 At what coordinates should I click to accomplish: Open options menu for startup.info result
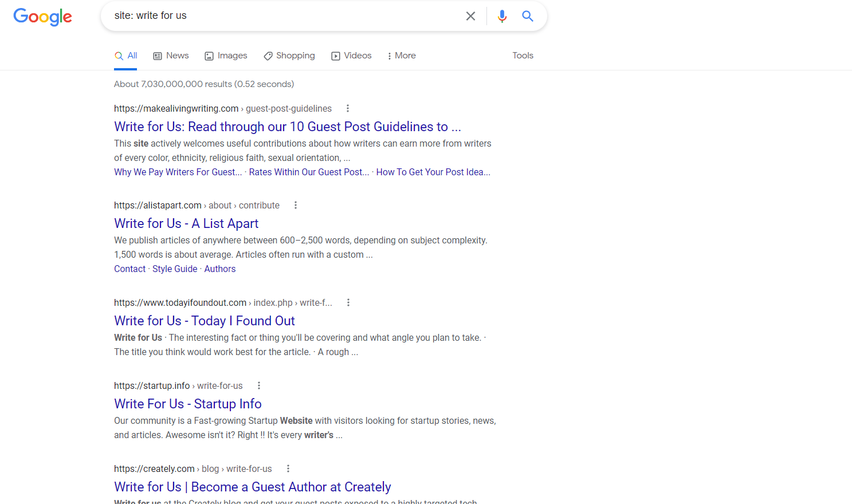[258, 385]
